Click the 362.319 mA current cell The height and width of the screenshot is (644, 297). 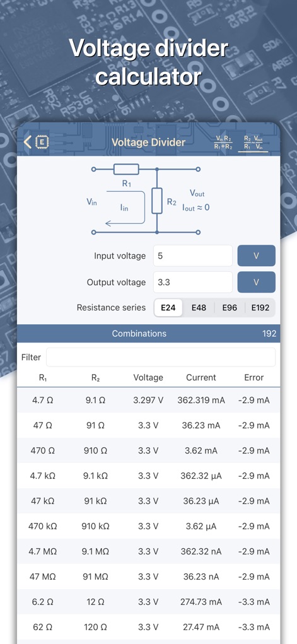coord(201,400)
